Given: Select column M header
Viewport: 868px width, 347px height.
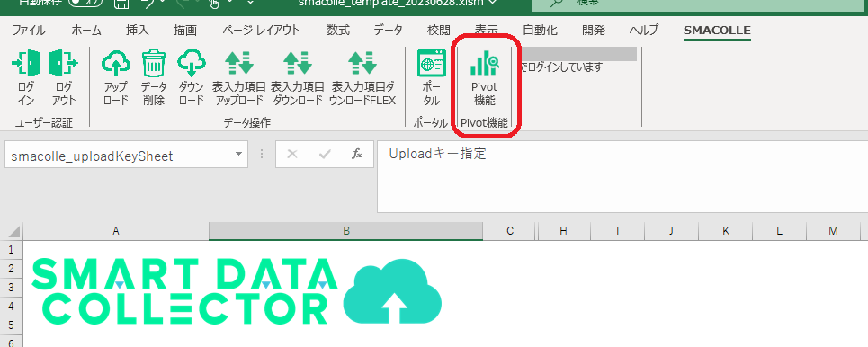Looking at the screenshot, I should (833, 231).
